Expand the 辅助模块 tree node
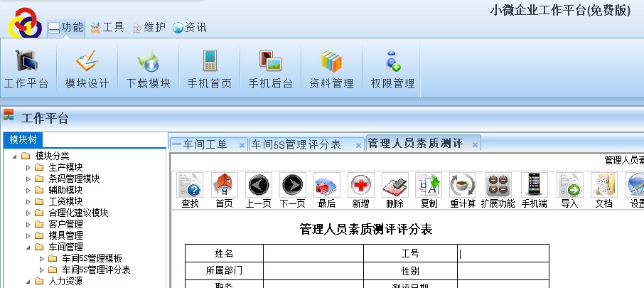 (x=28, y=190)
